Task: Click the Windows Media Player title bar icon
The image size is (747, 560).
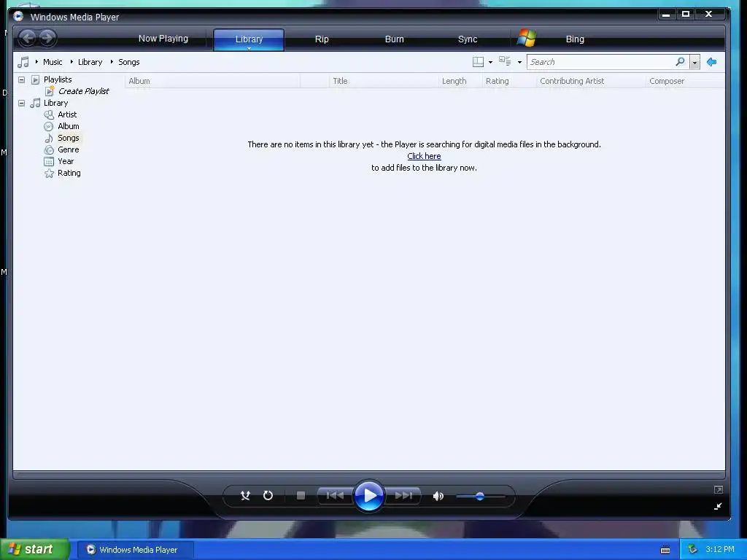Action: pos(18,17)
